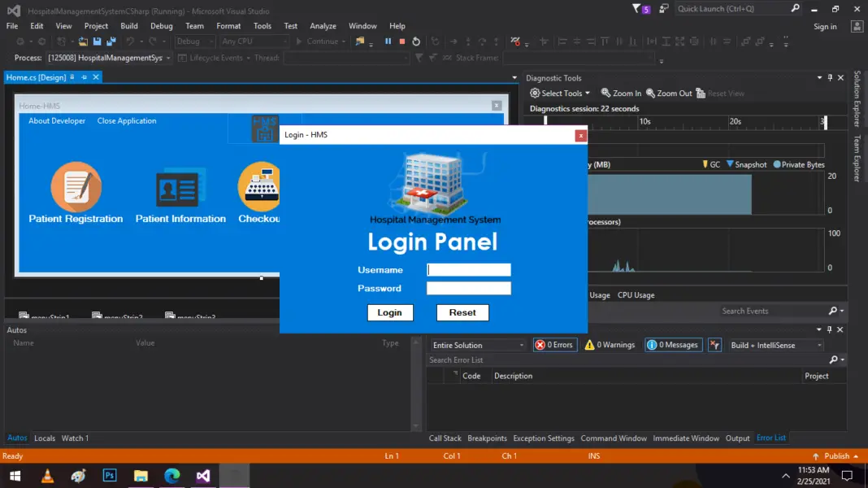Viewport: 868px width, 488px height.
Task: Click the Patient Registration icon on the Home form
Action: click(x=76, y=187)
